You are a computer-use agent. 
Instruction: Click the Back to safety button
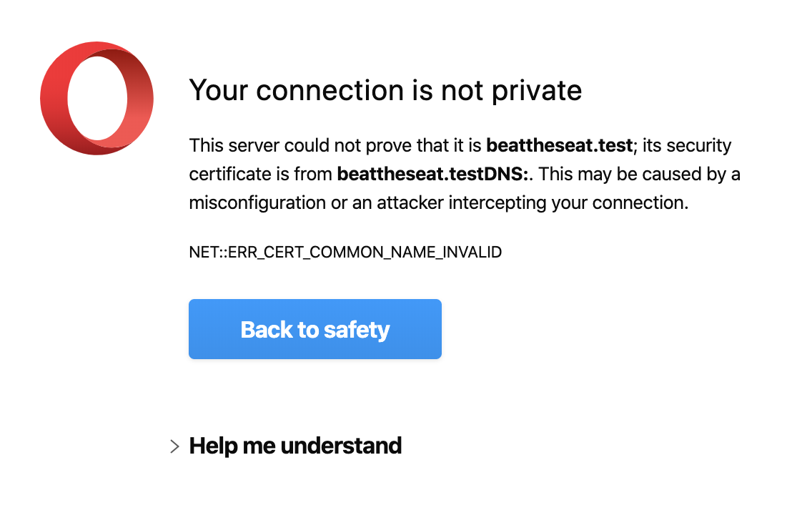(315, 329)
